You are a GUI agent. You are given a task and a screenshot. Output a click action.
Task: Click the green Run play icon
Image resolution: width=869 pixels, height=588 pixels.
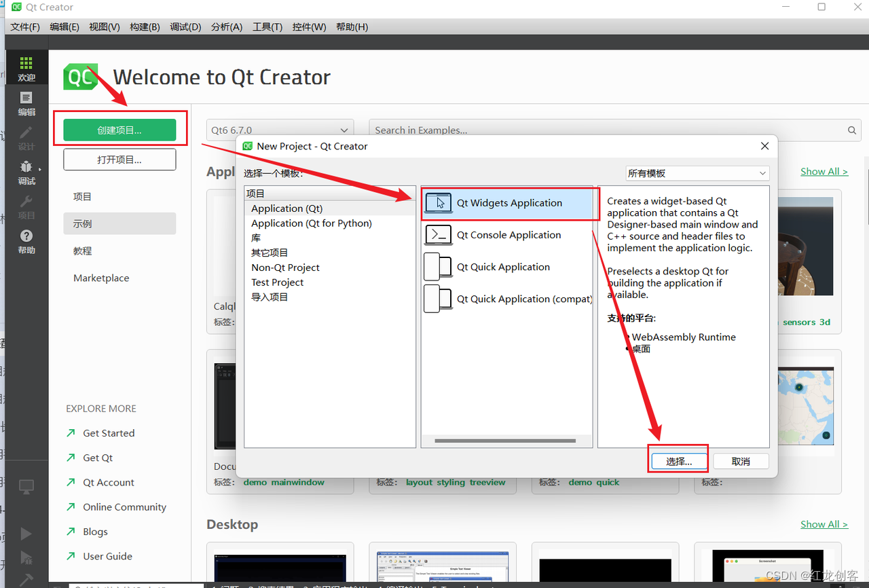[x=26, y=534]
